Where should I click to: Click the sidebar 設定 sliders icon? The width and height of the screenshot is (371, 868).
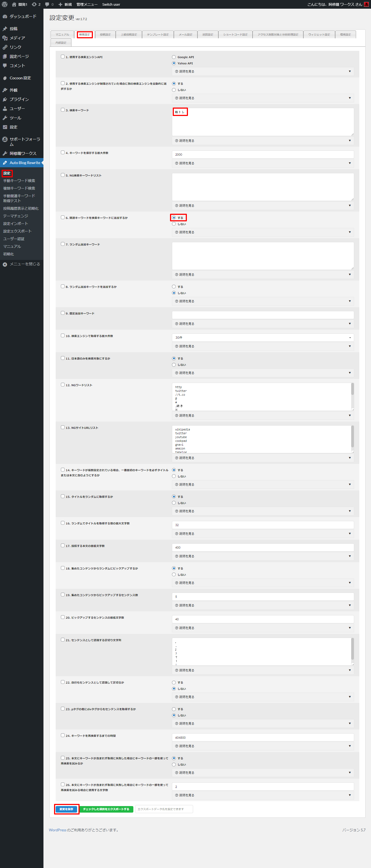pos(5,127)
